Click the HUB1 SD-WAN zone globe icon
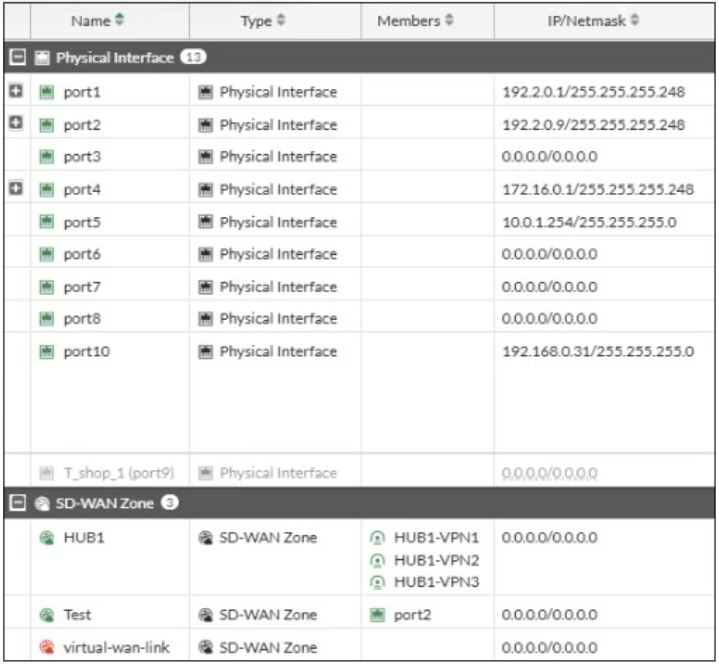719x664 pixels. point(46,538)
